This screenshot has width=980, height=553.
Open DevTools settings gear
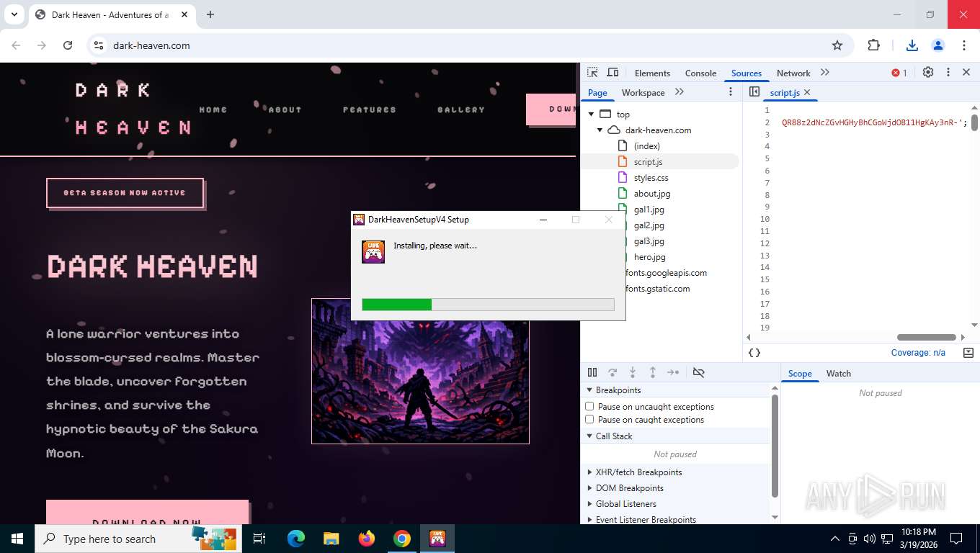[928, 72]
